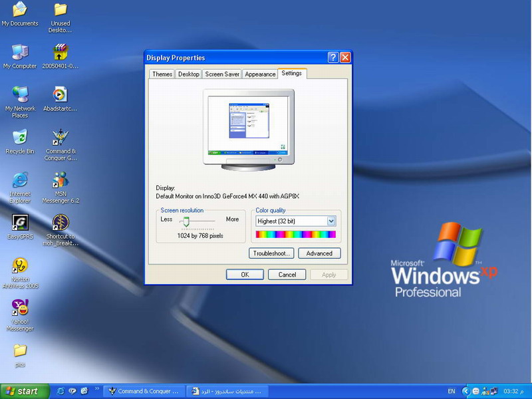Viewport: 532px width, 399px height.
Task: Click the monitor preview image
Action: [248, 130]
